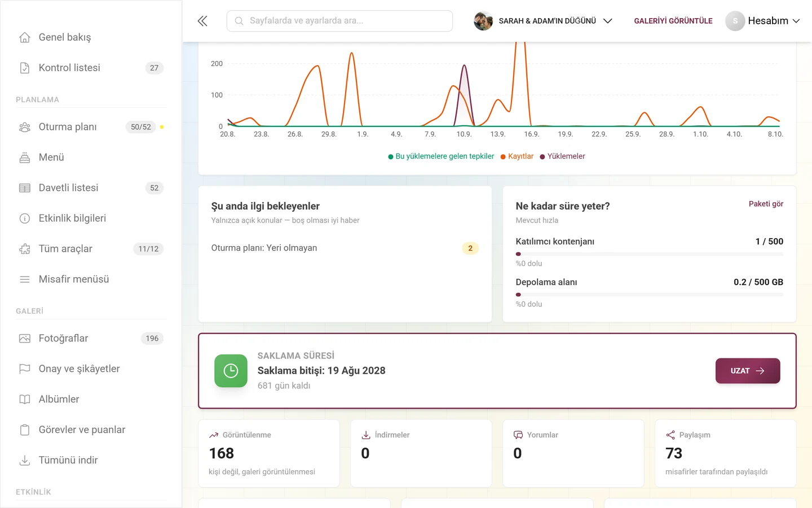Open Oturma planı: Yeri olmayan item
812x508 pixels.
coord(345,248)
